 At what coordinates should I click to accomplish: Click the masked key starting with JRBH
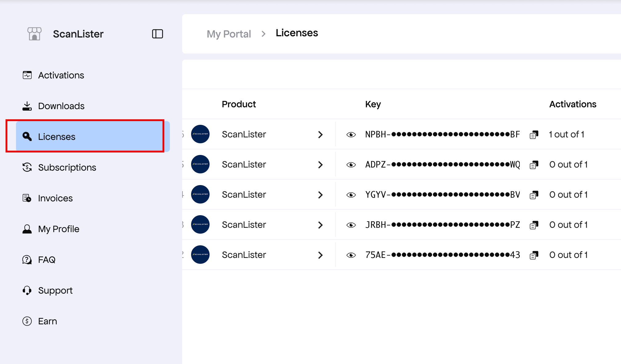(443, 225)
